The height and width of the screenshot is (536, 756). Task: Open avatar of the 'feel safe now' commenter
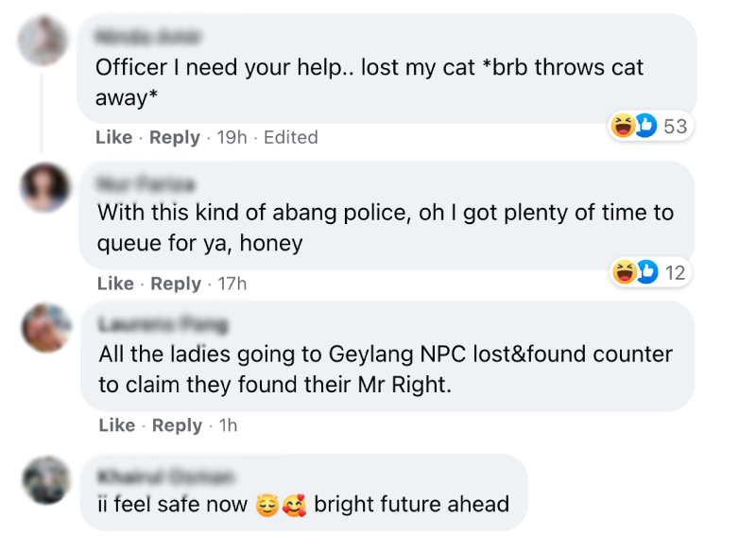(45, 480)
